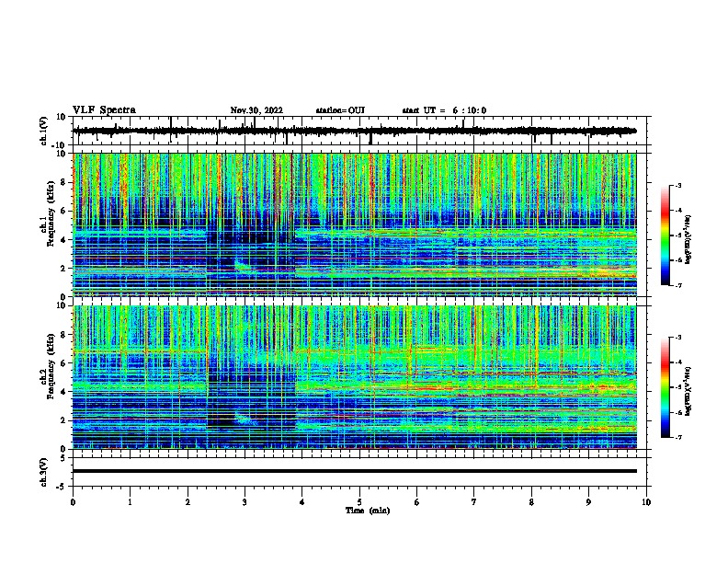Image resolution: width=728 pixels, height=563 pixels.
Task: Click time axis tick label "1"
Action: (x=130, y=502)
